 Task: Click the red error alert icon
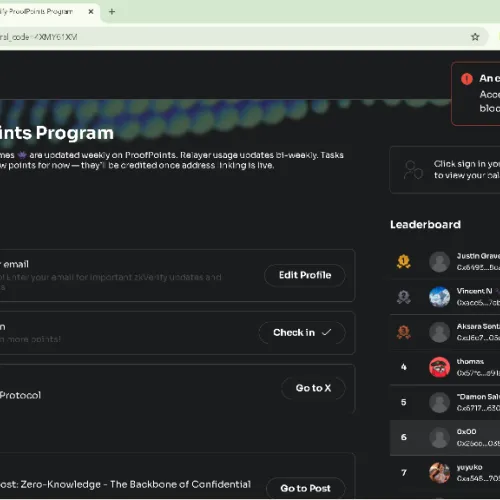[467, 79]
